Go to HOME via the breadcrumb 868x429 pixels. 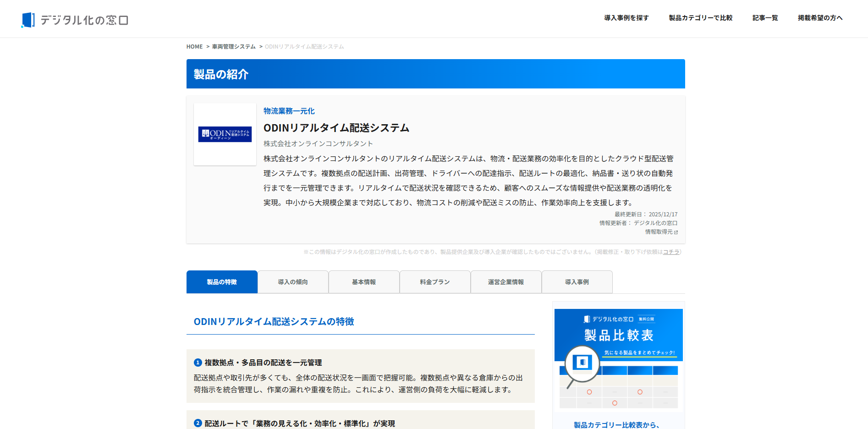pos(194,46)
